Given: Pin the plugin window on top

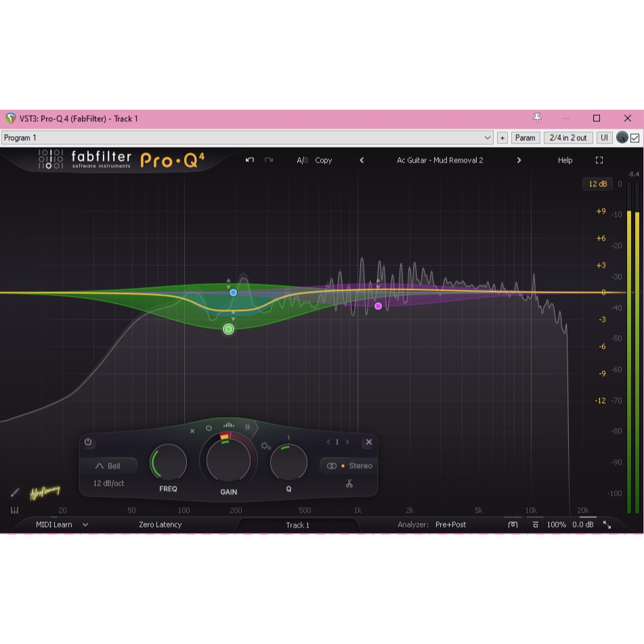Looking at the screenshot, I should pyautogui.click(x=537, y=119).
